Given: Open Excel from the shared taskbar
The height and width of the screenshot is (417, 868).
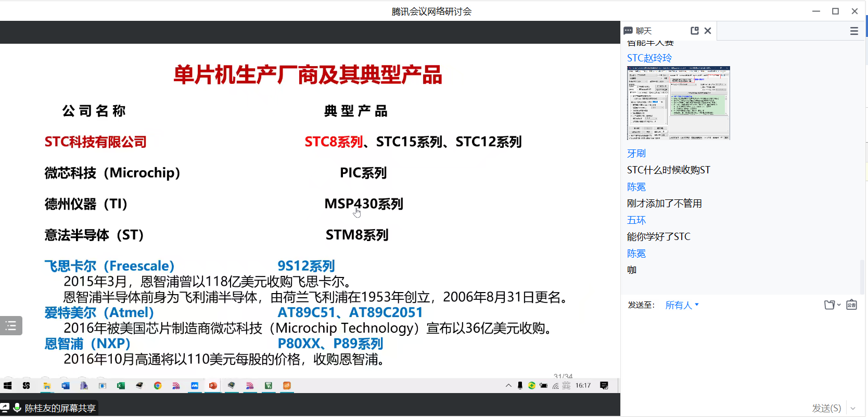Looking at the screenshot, I should click(x=121, y=386).
